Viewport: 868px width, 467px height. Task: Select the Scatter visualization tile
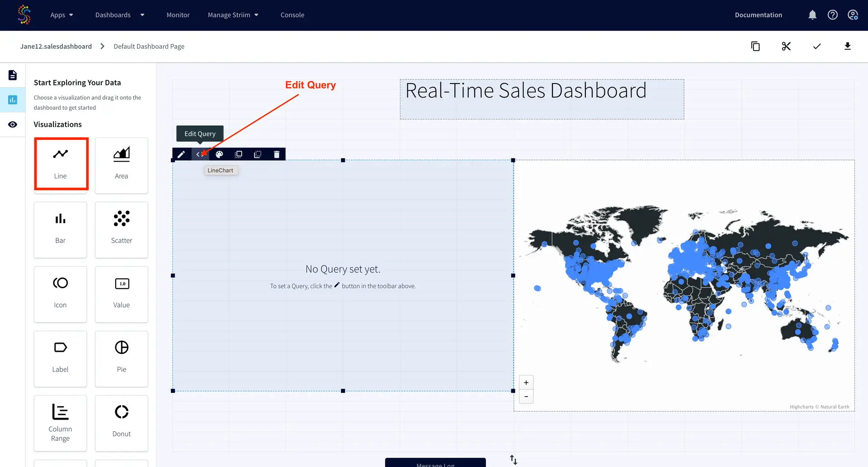coord(122,229)
